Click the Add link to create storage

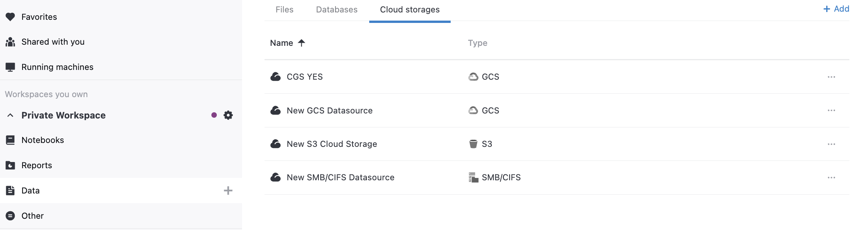[836, 9]
